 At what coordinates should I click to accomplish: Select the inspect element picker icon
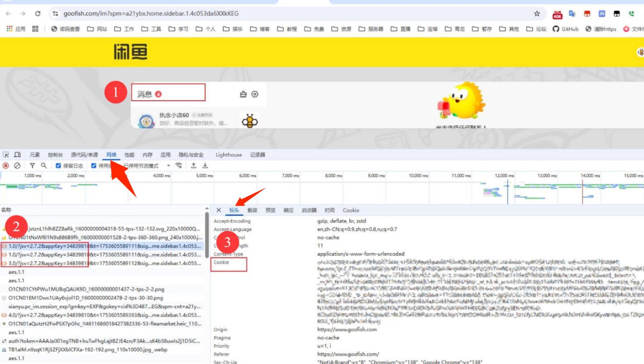coord(6,155)
